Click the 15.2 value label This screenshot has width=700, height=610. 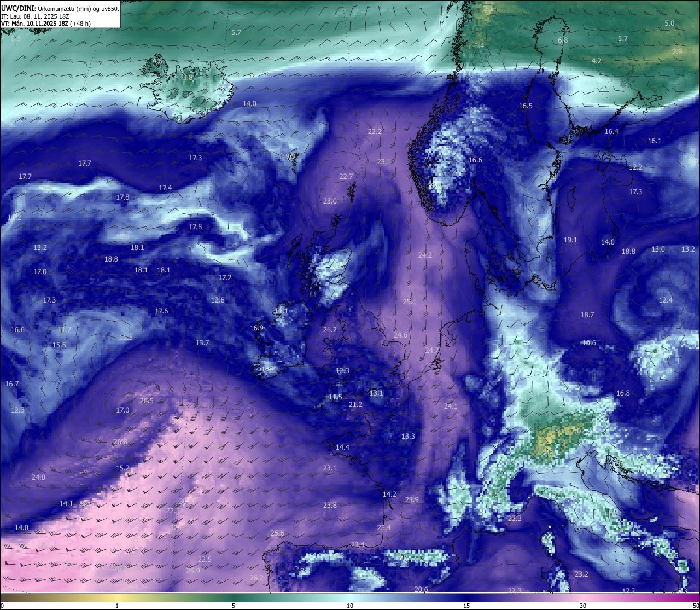click(122, 468)
